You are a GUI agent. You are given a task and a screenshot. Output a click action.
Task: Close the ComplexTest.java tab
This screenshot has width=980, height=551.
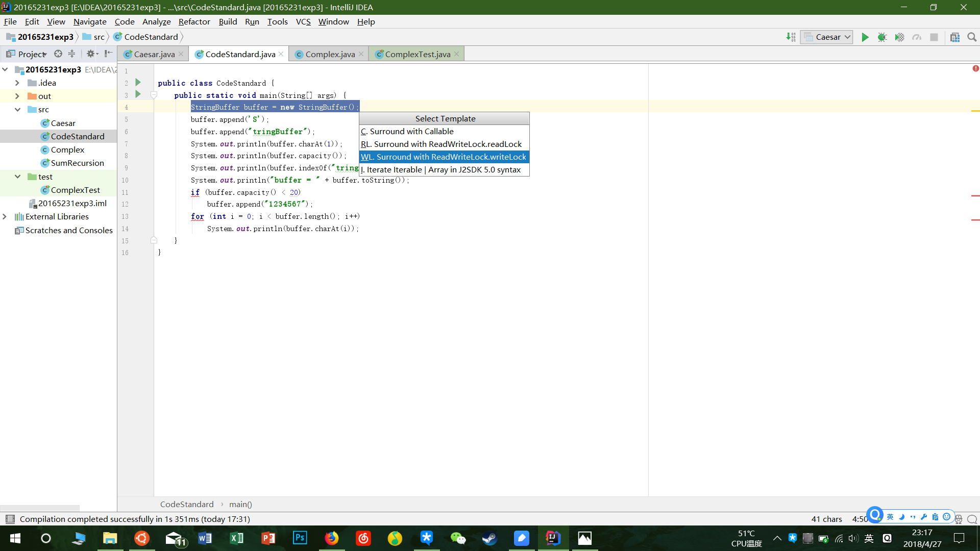pos(457,54)
